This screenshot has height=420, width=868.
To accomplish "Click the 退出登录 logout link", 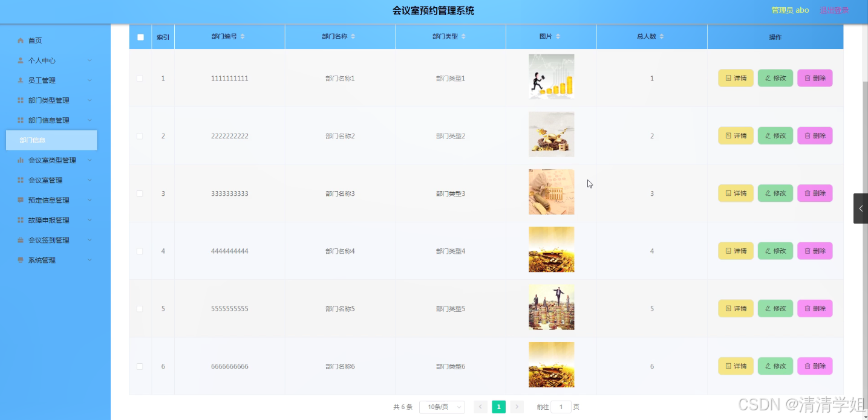I will pos(835,10).
